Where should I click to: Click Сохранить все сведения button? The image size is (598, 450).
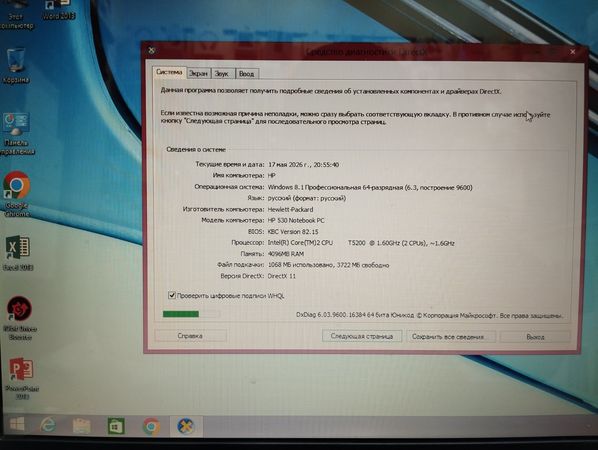[451, 337]
